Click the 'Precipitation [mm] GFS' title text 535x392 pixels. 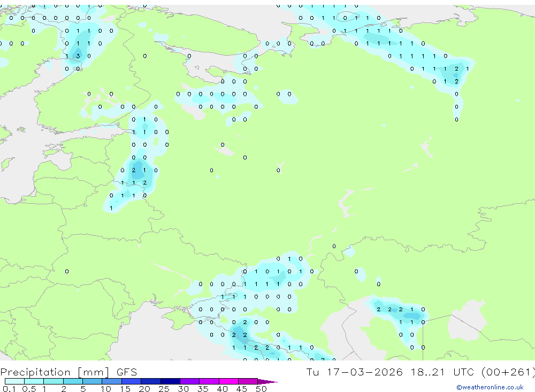pyautogui.click(x=68, y=372)
